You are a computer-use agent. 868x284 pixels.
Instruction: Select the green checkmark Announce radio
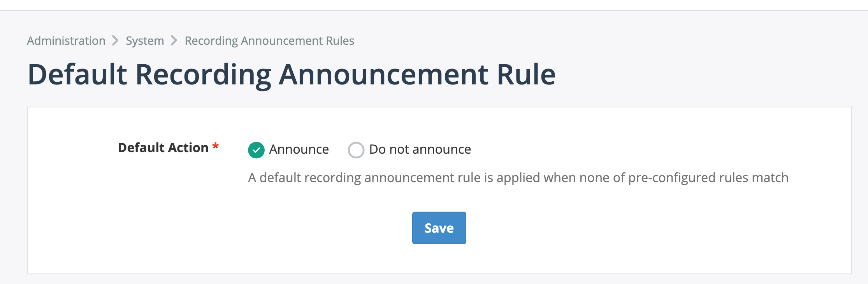coord(256,150)
